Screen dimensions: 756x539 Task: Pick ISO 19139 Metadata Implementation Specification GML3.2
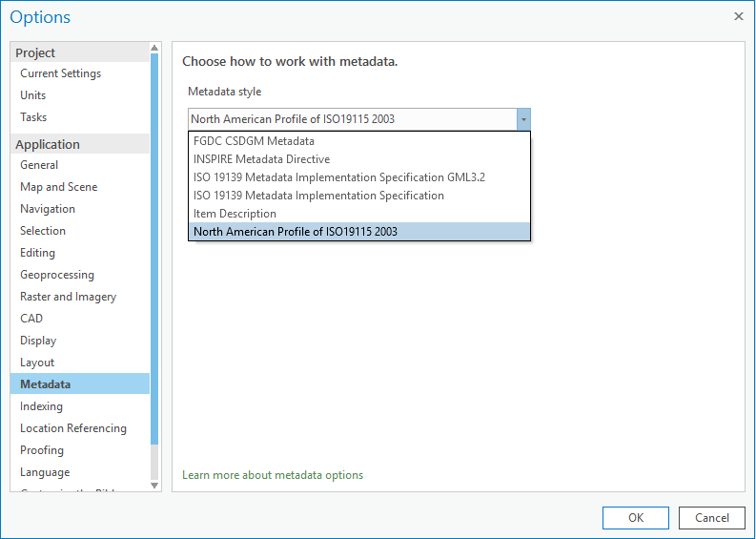[359, 177]
